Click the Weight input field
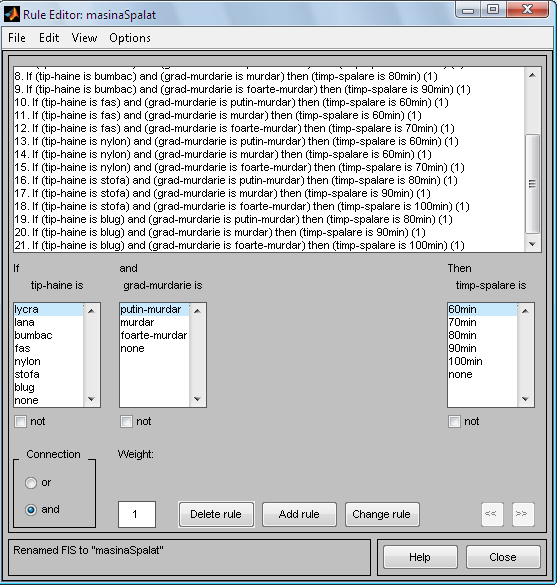This screenshot has height=585, width=557. click(137, 514)
